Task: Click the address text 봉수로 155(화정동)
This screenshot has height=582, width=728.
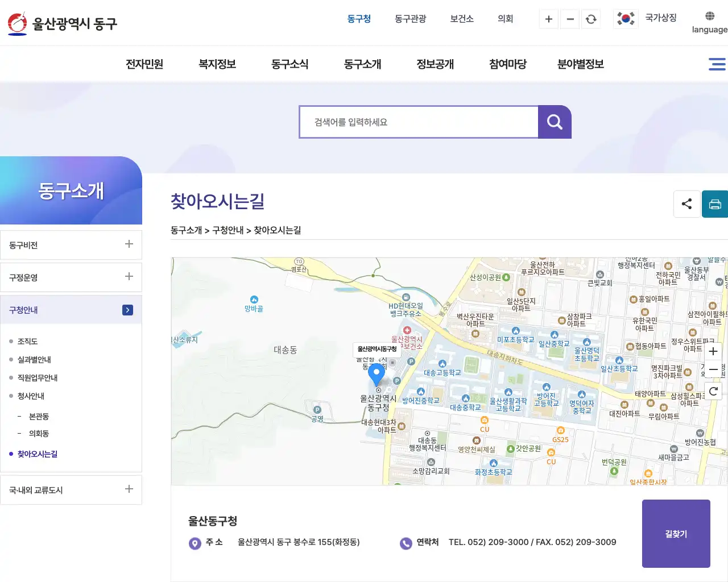Action: (326, 542)
